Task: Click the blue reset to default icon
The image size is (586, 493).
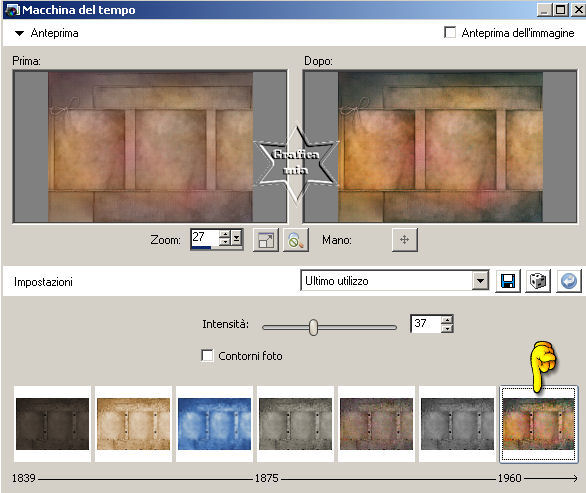Action: click(x=569, y=281)
